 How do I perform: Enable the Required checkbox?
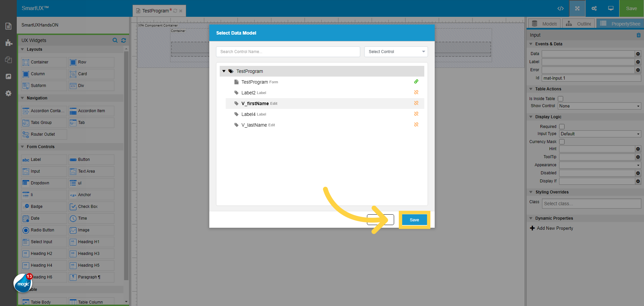[562, 127]
